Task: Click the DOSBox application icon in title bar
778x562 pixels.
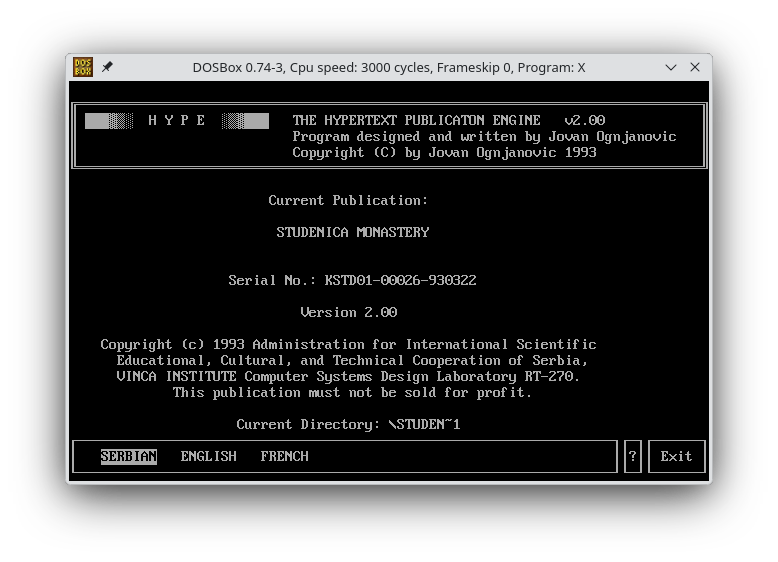Action: pos(83,67)
